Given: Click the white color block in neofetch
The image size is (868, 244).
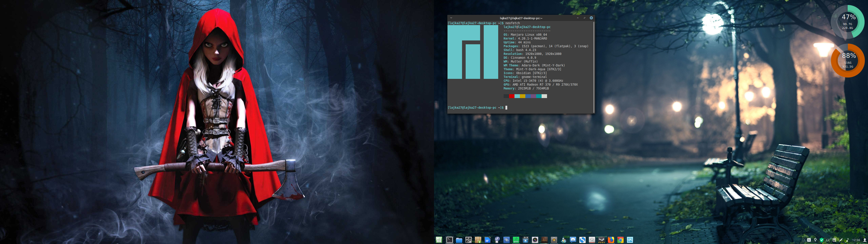Looking at the screenshot, I should point(544,96).
